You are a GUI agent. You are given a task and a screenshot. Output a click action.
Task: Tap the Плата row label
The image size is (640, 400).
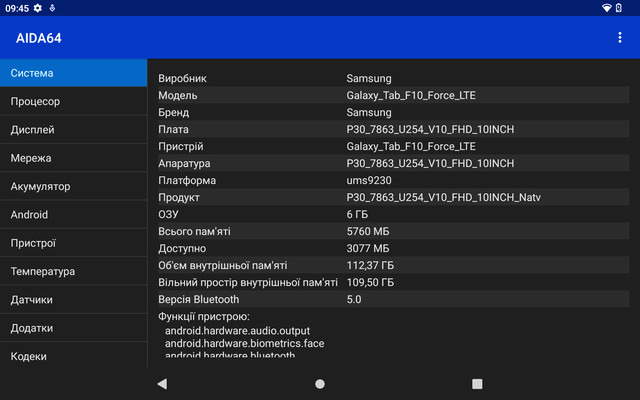point(173,129)
